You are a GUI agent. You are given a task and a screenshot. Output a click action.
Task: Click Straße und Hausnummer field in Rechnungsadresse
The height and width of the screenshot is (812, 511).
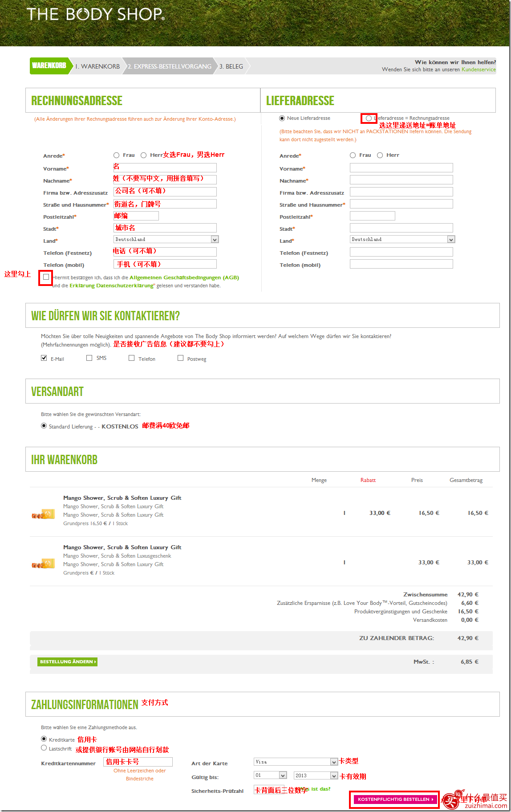click(x=165, y=204)
